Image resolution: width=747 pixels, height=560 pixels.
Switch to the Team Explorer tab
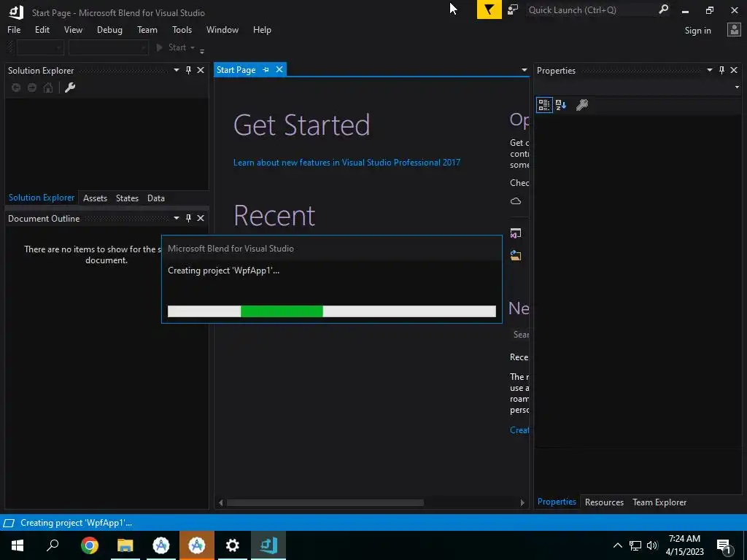(x=659, y=502)
